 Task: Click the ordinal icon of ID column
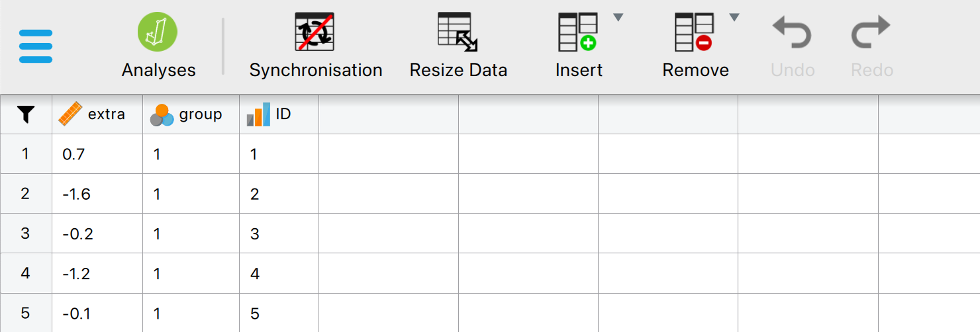coord(258,114)
